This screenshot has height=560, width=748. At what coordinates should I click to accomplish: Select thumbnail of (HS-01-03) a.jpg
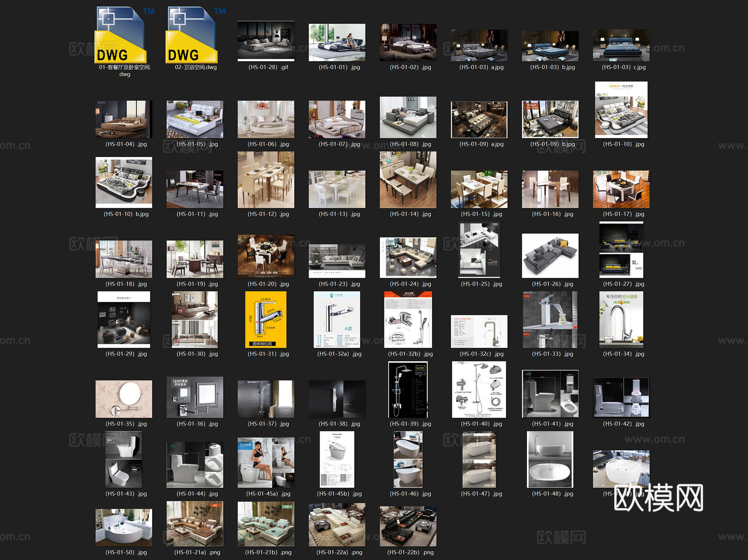point(479,45)
